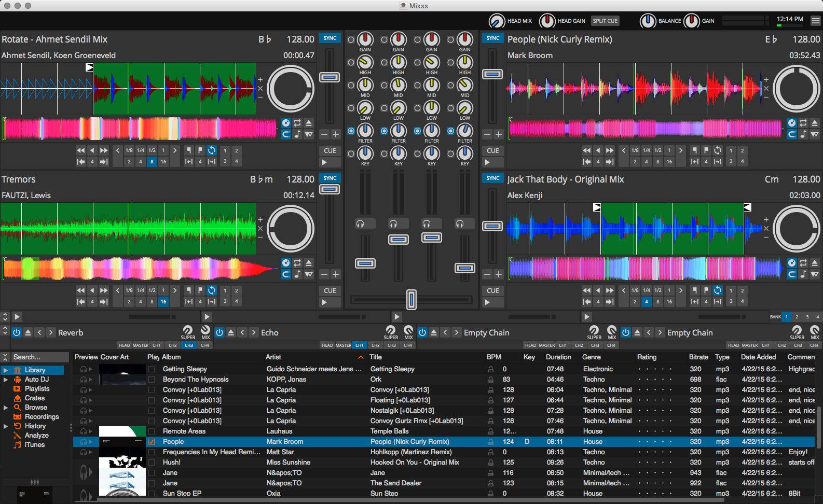Toggle the SPLIT CUE button
Screen dimensions: 823x504
(605, 21)
